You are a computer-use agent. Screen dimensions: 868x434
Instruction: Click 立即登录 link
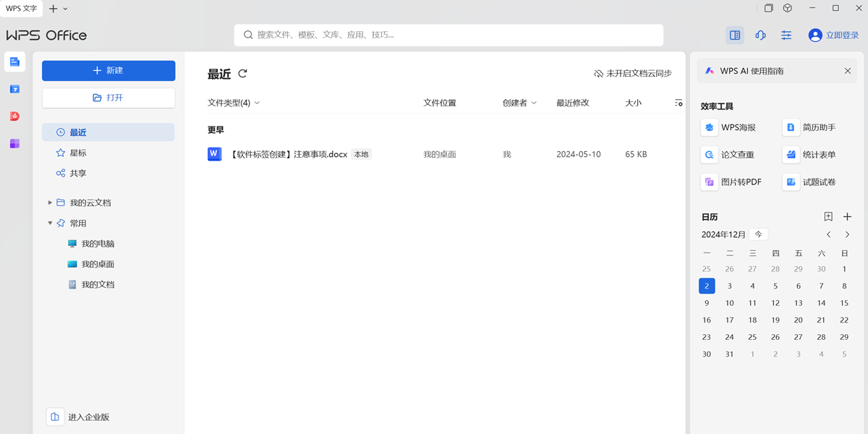point(842,35)
